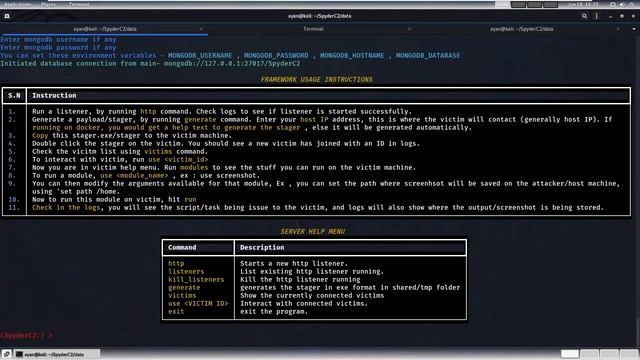Click the show desktop icon in the bottom panel
Screen dimensions: 640x360
[7, 354]
